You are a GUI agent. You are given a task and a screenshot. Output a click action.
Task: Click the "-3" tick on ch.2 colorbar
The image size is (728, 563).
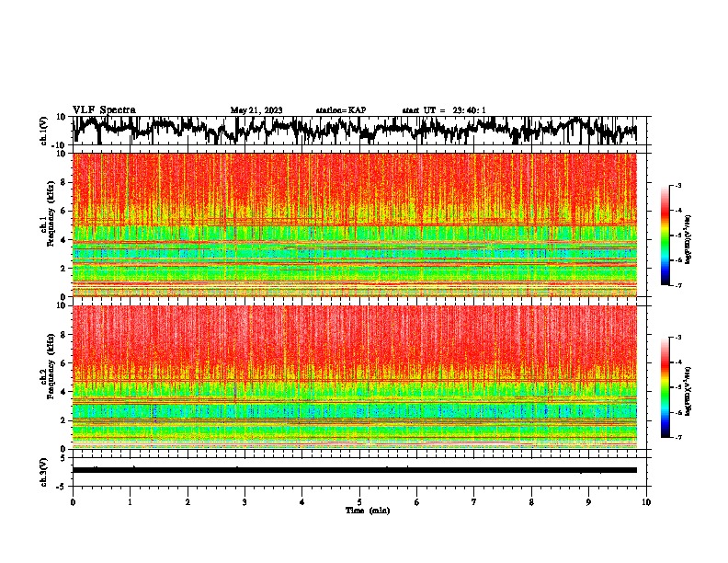tap(677, 338)
